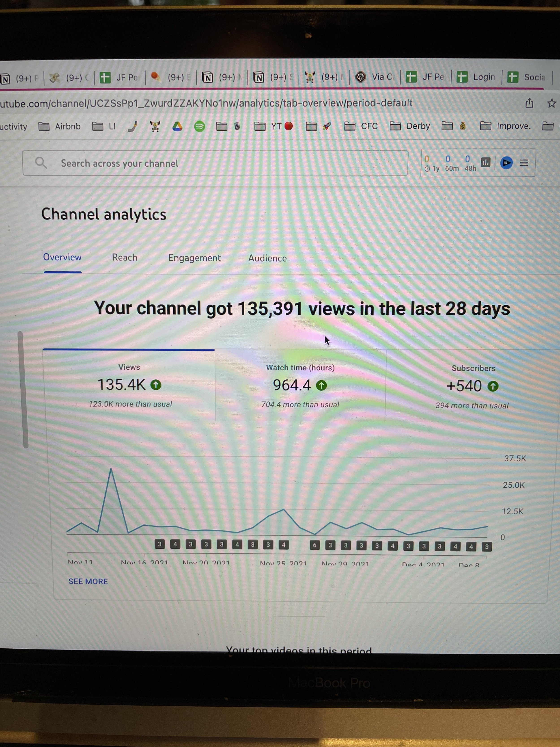The height and width of the screenshot is (747, 560).
Task: Select the Views metric card
Action: pyautogui.click(x=129, y=385)
